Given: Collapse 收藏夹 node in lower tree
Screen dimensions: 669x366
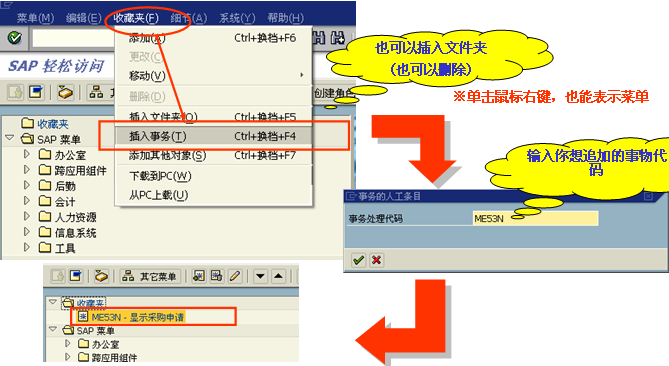Looking at the screenshot, I should [x=53, y=302].
